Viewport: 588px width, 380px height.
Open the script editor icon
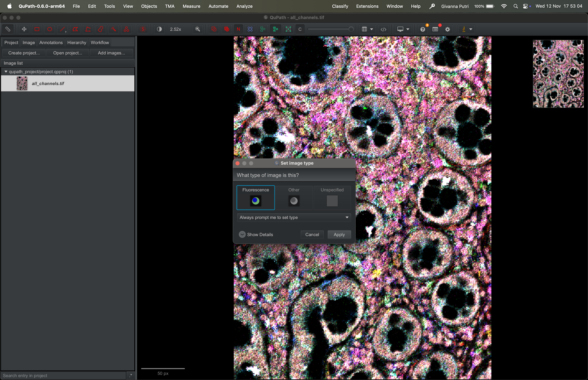coord(383,29)
